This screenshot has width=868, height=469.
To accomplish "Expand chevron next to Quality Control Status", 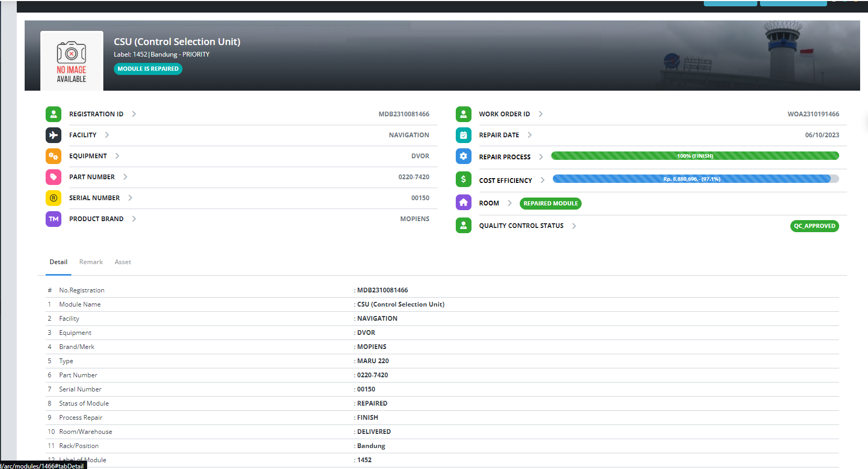I will [574, 226].
